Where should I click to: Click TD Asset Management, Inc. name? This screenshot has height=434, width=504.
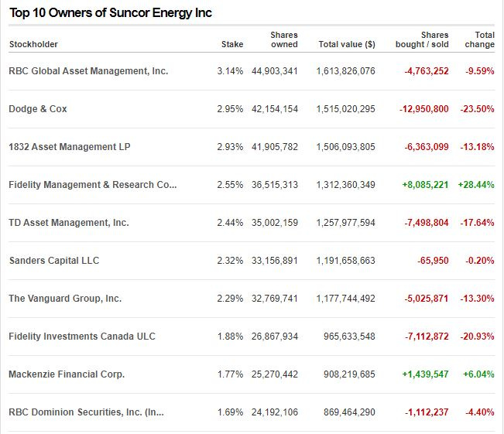point(69,223)
